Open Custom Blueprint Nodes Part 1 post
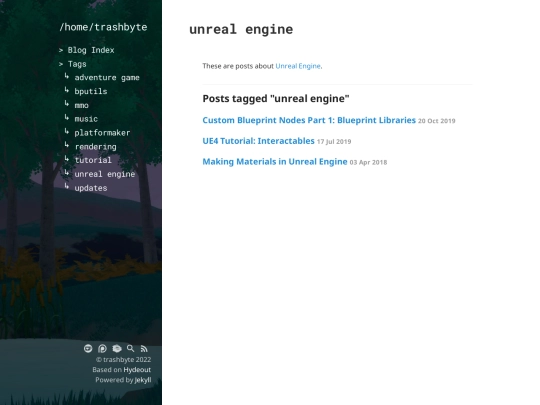 click(x=309, y=120)
